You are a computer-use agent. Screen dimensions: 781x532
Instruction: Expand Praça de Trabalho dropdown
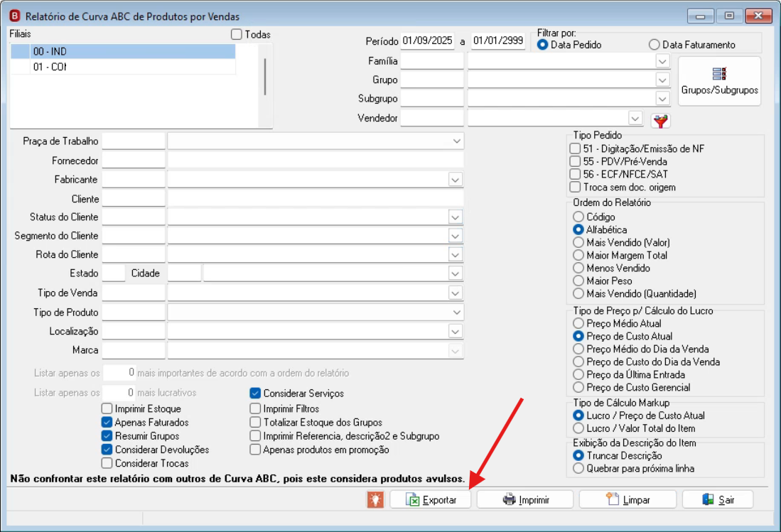point(456,141)
